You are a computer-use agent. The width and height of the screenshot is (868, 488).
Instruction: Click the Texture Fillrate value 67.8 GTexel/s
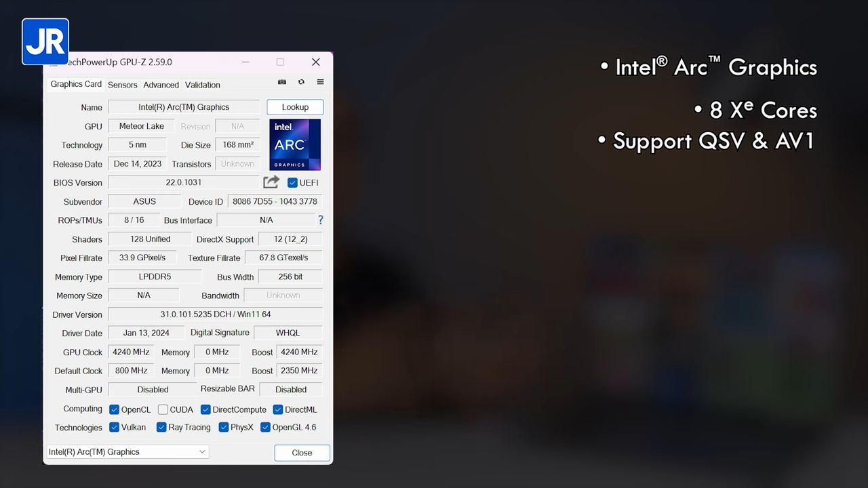(x=284, y=258)
